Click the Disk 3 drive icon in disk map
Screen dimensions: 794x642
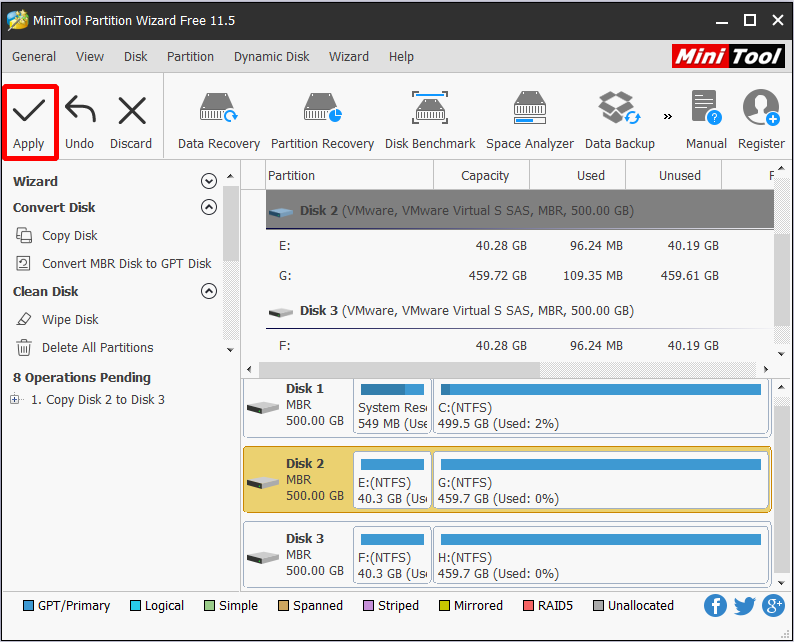pyautogui.click(x=263, y=557)
